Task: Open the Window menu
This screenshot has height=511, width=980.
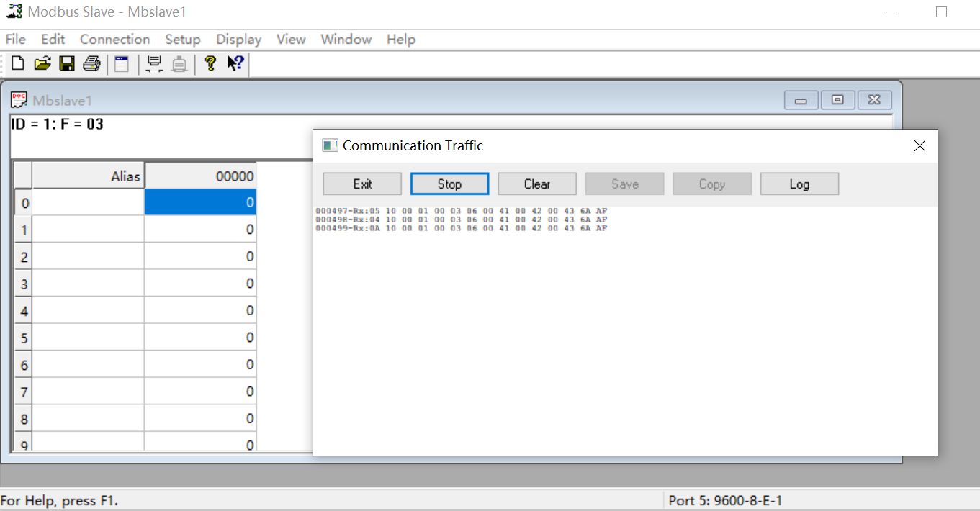Action: click(346, 40)
